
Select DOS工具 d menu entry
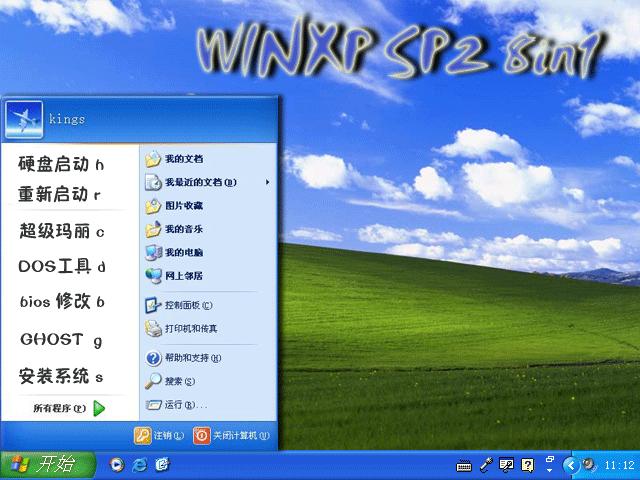click(x=62, y=267)
